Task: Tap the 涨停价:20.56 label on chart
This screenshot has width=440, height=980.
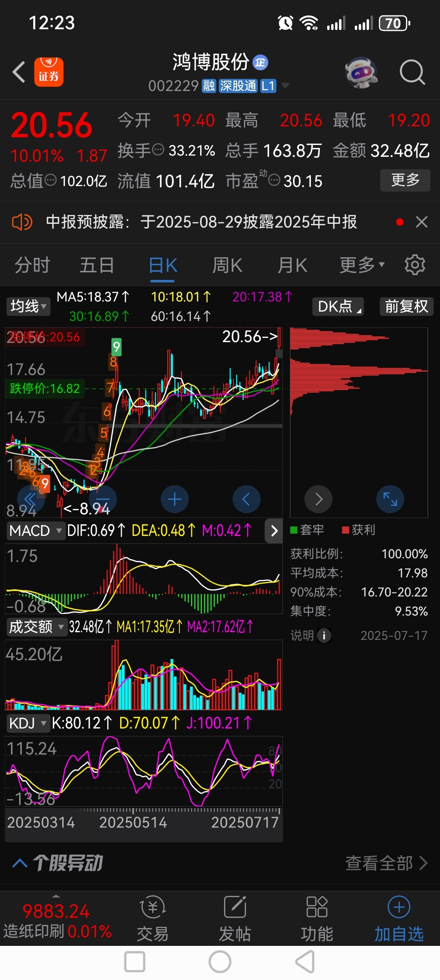Action: click(45, 337)
